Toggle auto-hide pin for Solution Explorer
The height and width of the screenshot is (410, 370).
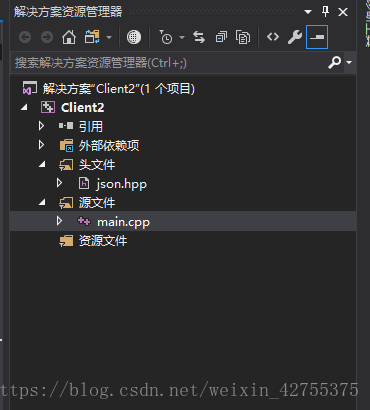point(325,12)
